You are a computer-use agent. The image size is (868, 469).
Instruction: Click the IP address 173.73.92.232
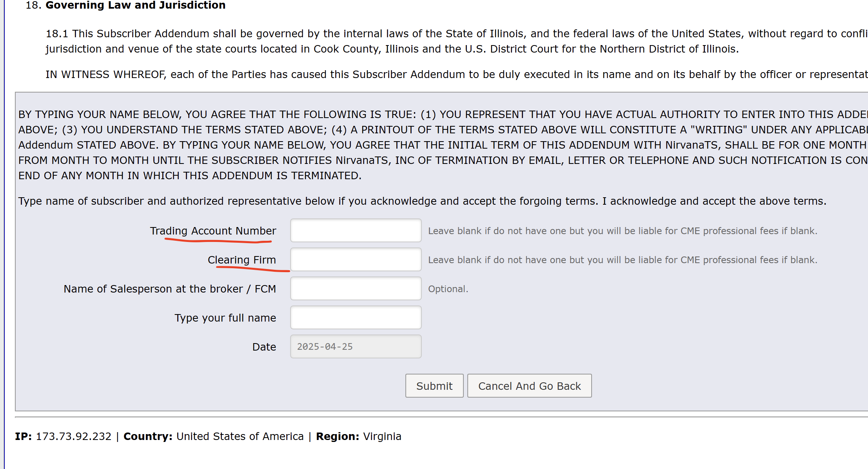(x=73, y=436)
